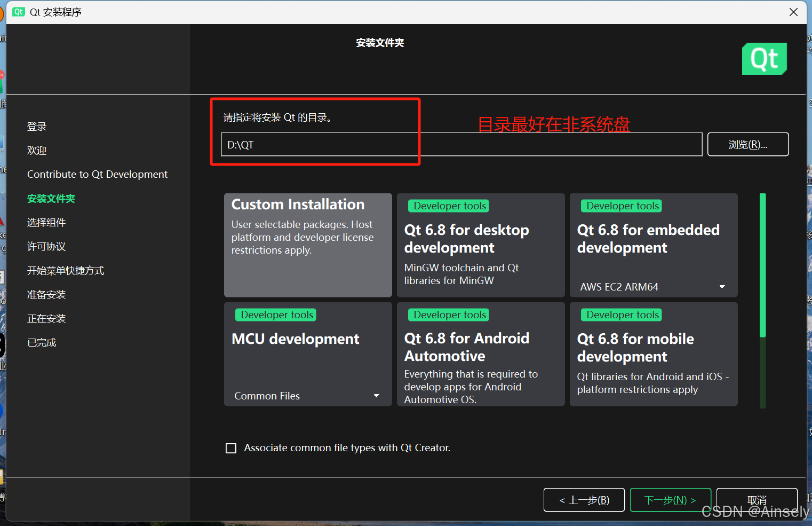Click the Developer tools tag on the desktop development card

pos(449,206)
